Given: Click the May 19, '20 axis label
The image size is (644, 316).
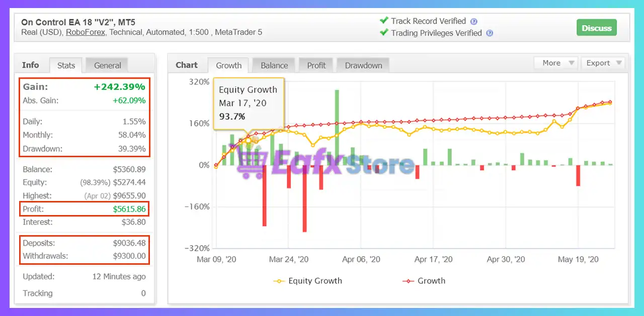Looking at the screenshot, I should click(579, 259).
